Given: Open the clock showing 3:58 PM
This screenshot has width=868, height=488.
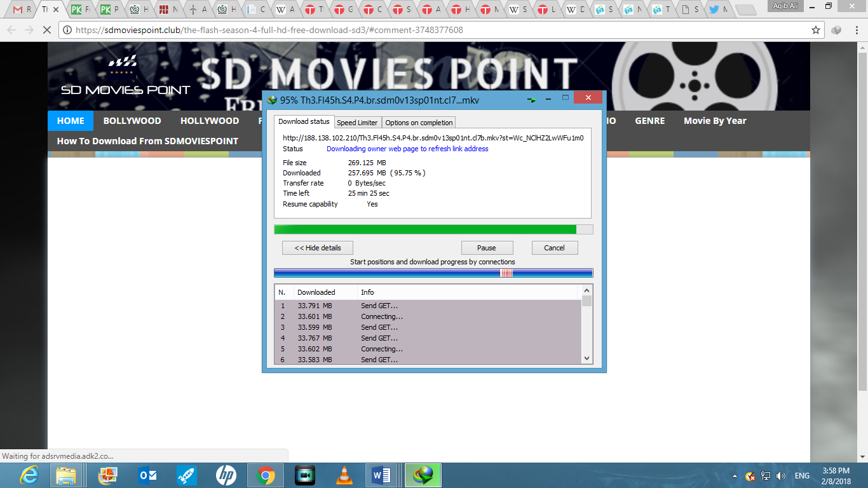Looking at the screenshot, I should (836, 476).
